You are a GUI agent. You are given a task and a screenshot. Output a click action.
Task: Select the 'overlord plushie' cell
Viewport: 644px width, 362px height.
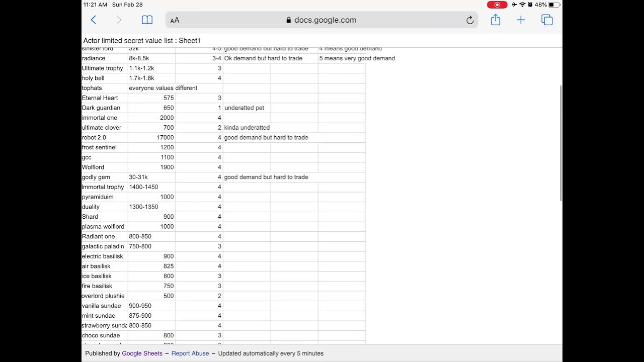(105, 296)
